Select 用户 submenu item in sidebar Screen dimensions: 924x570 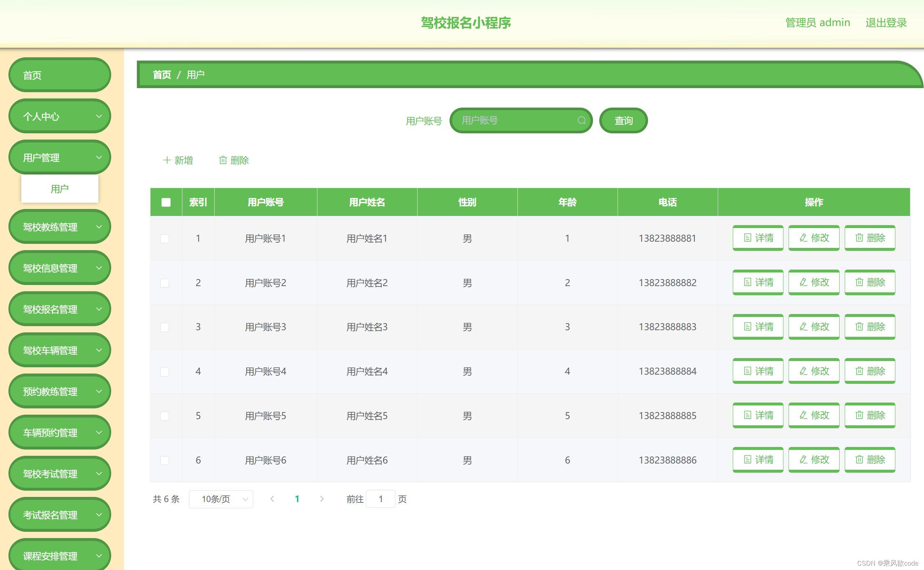pyautogui.click(x=59, y=189)
